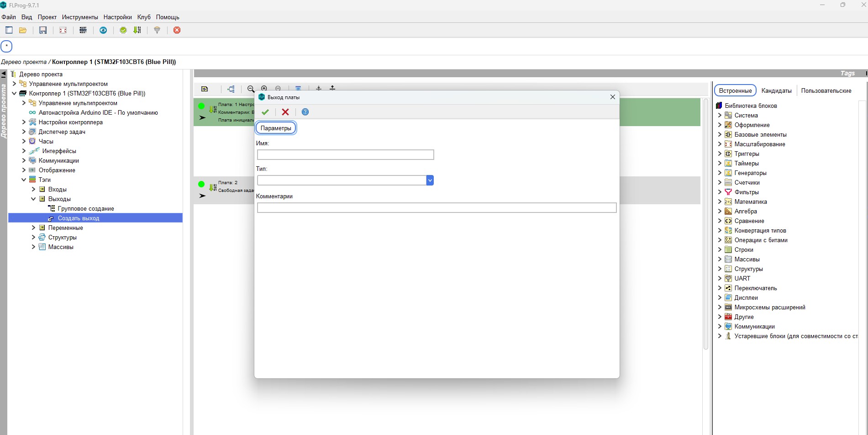Click the tree structure icon in workspace toolbar
The image size is (868, 435).
click(231, 89)
